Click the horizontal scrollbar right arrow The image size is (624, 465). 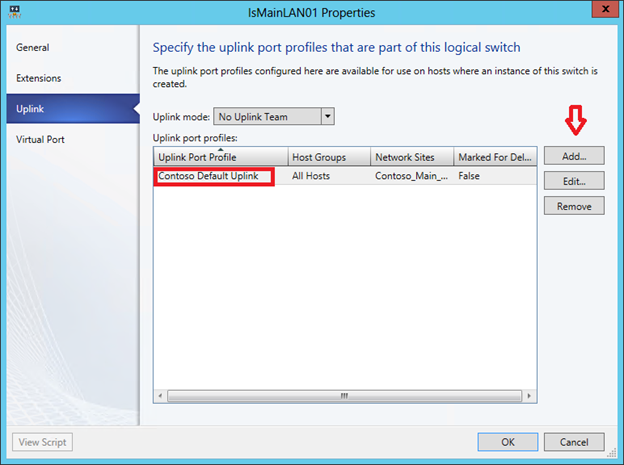(529, 396)
